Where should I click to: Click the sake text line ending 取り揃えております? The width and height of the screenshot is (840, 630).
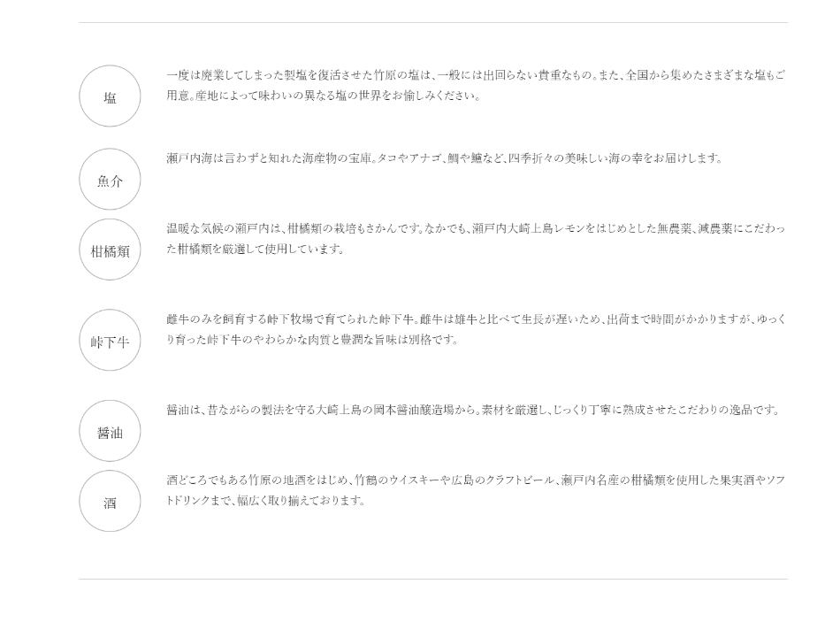[x=265, y=501]
